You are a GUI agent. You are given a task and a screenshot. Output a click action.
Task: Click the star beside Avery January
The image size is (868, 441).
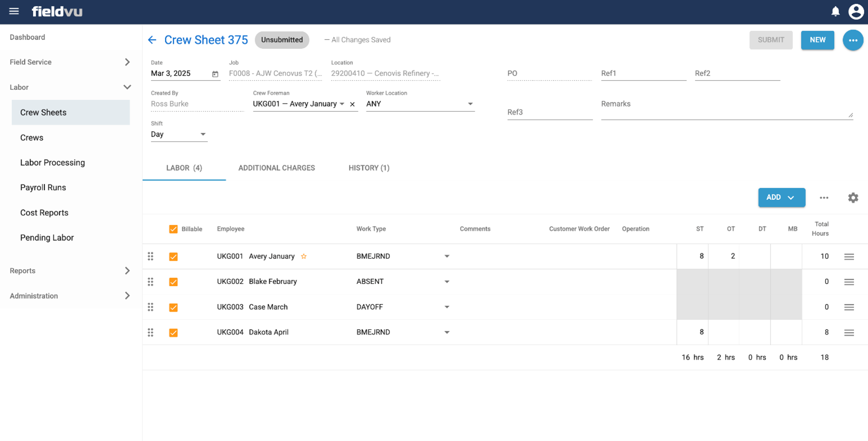(x=304, y=256)
